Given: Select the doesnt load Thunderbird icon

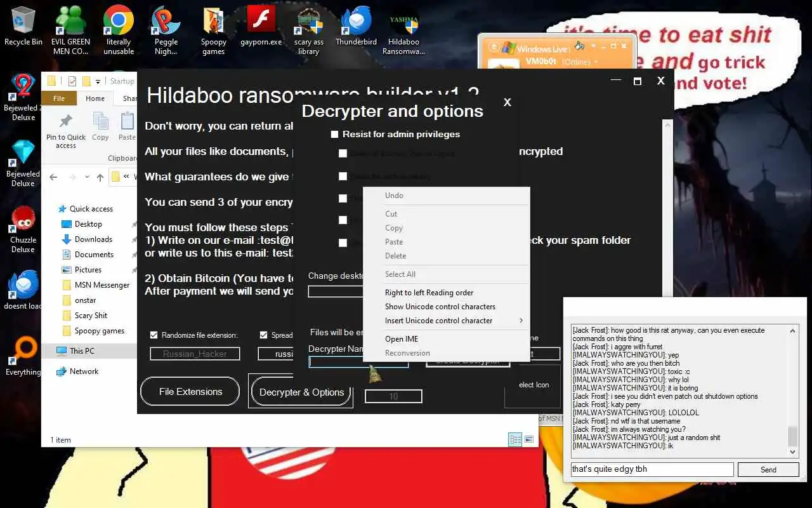Looking at the screenshot, I should [x=23, y=290].
